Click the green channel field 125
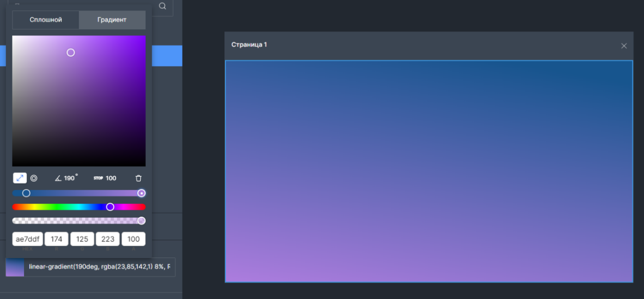The width and height of the screenshot is (644, 299). point(82,239)
